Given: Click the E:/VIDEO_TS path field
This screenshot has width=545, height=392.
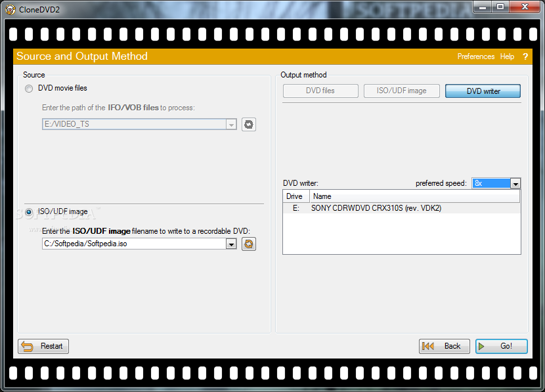Looking at the screenshot, I should pos(134,124).
